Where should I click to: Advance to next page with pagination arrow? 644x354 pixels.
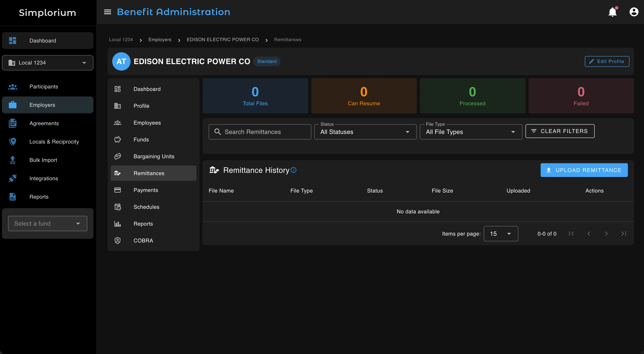606,234
